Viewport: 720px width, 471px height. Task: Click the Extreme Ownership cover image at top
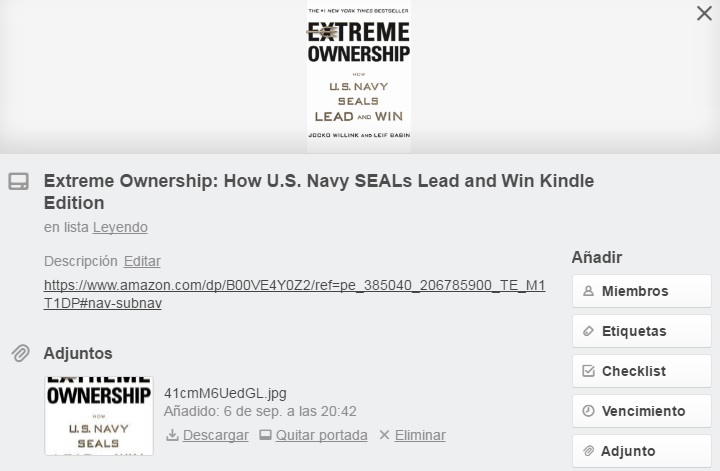pyautogui.click(x=358, y=75)
